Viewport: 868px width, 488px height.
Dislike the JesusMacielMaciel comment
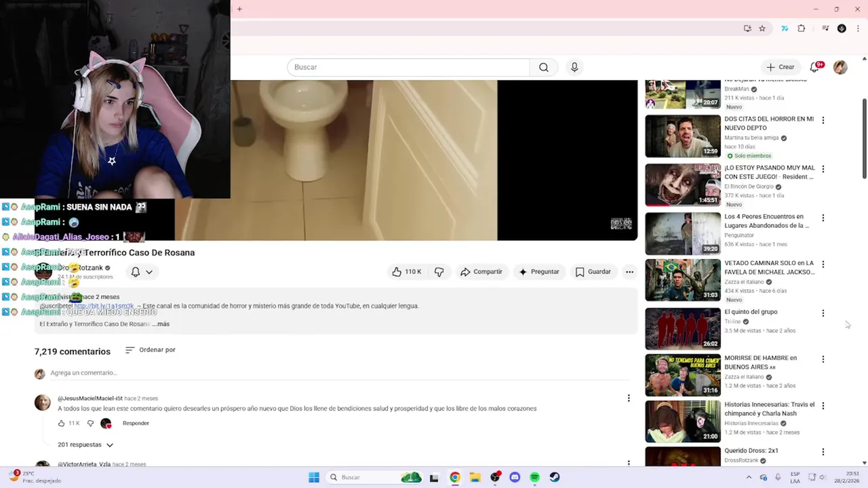coord(90,423)
